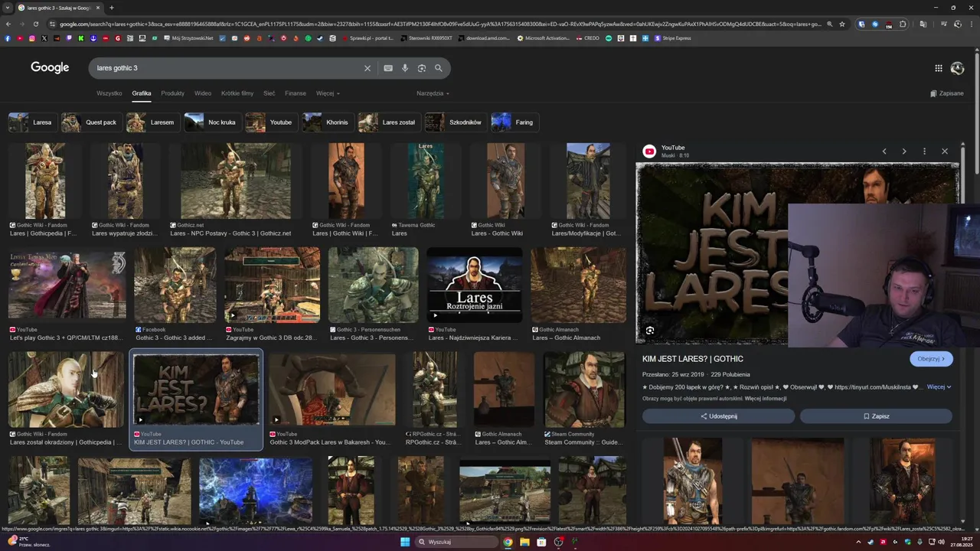This screenshot has height=551, width=980.
Task: Switch to the Wszystko tab
Action: tap(109, 93)
